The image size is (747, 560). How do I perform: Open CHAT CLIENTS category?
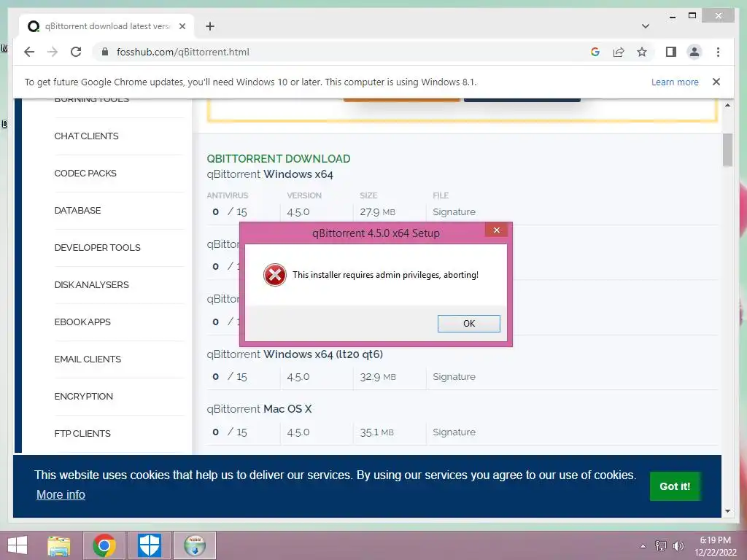86,136
